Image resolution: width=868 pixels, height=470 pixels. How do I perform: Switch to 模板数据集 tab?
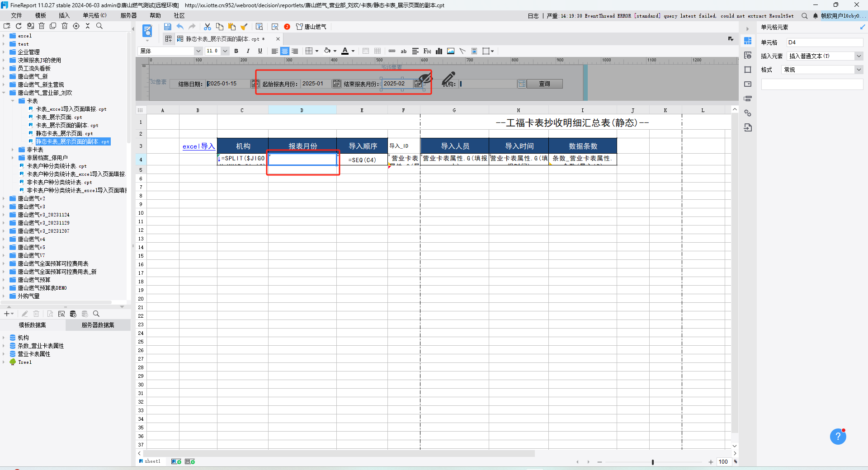[33, 325]
